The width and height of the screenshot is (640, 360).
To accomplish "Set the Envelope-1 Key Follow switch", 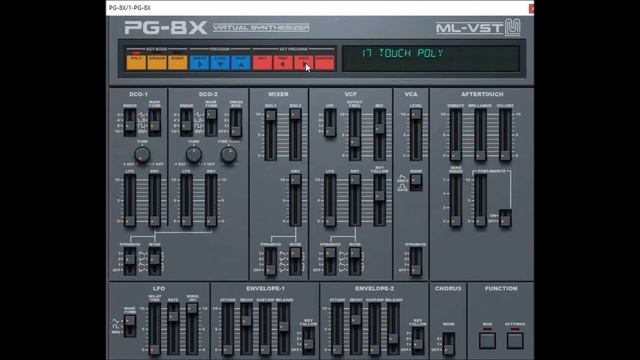I will pos(309,341).
